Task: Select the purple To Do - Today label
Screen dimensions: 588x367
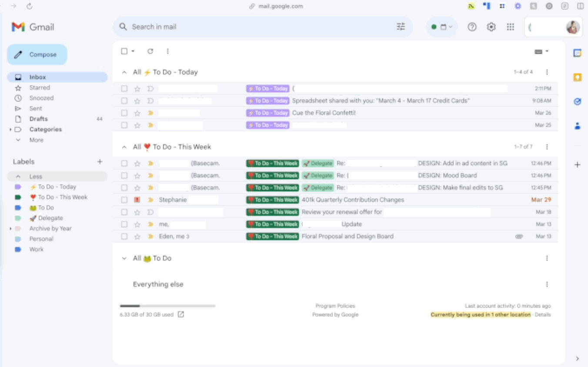Action: (x=57, y=187)
